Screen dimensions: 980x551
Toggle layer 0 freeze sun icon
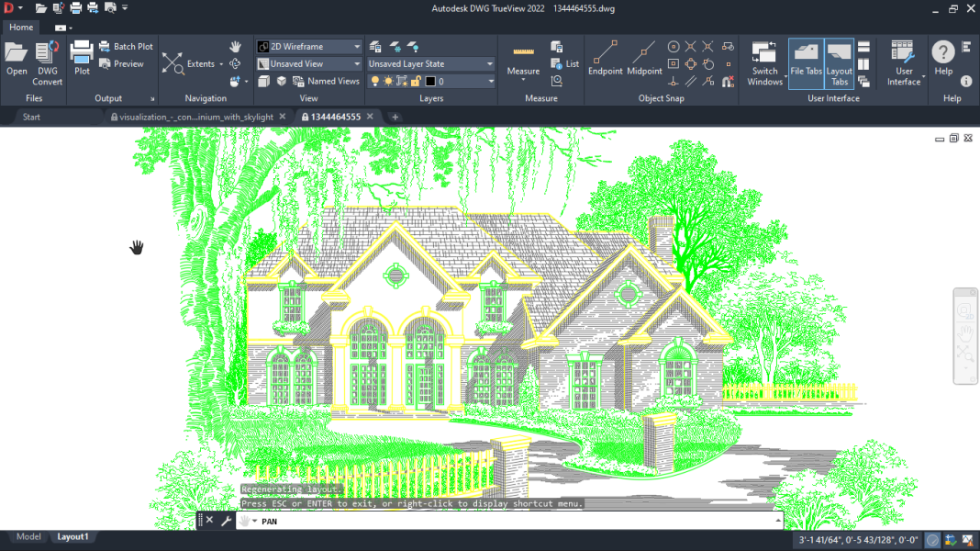(388, 82)
